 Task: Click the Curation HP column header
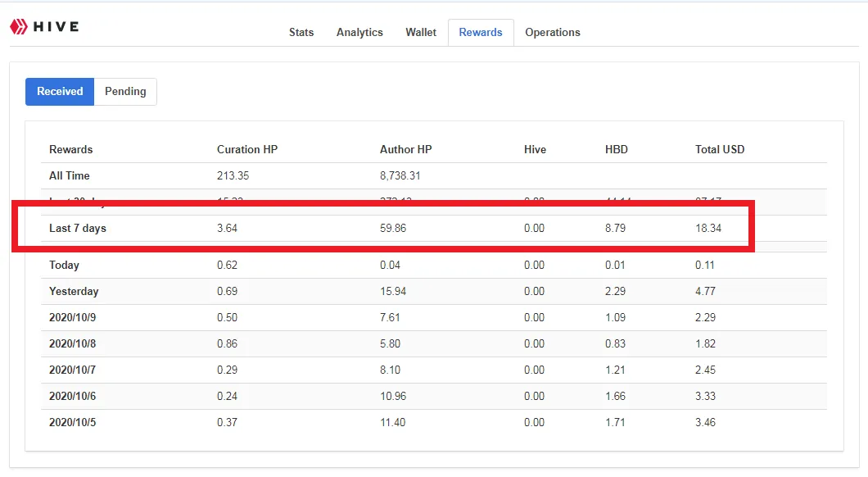click(x=247, y=150)
